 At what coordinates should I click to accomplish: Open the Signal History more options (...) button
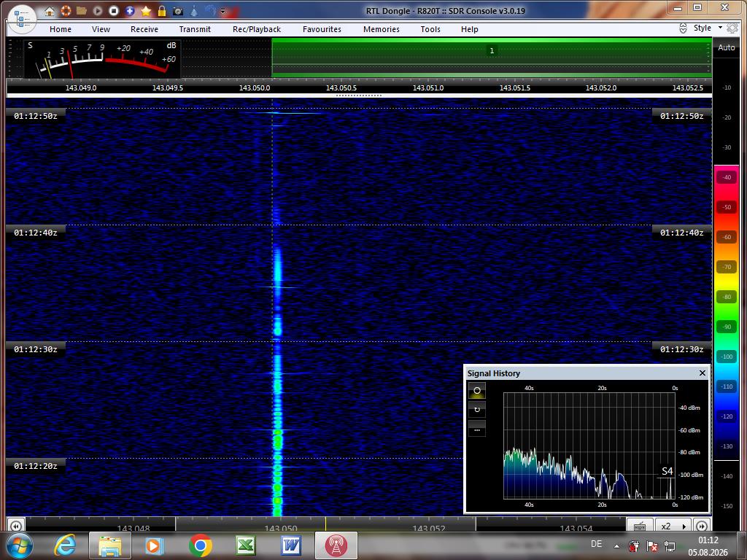477,429
